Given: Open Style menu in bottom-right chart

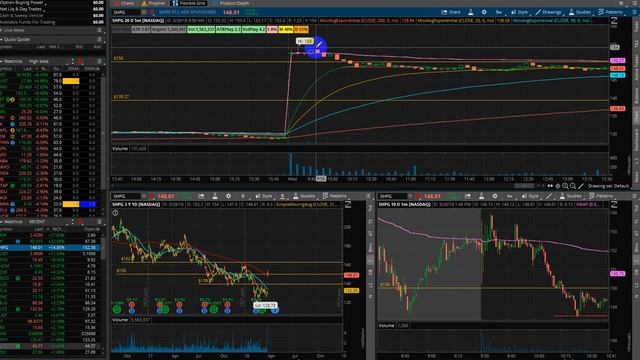Looking at the screenshot, I should coord(530,196).
